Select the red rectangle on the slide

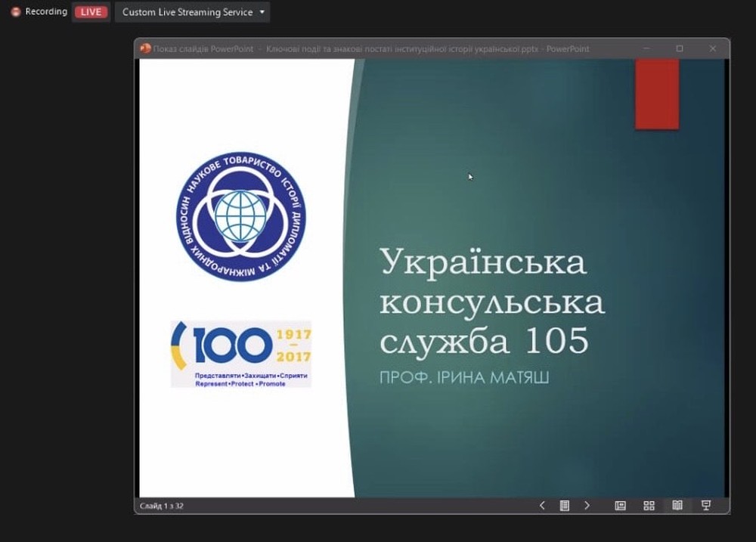coord(656,94)
